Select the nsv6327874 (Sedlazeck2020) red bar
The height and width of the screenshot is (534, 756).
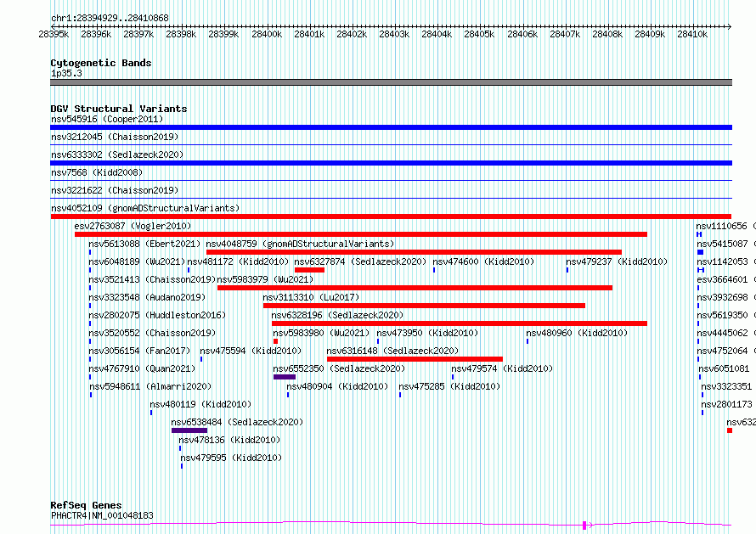[x=309, y=270]
